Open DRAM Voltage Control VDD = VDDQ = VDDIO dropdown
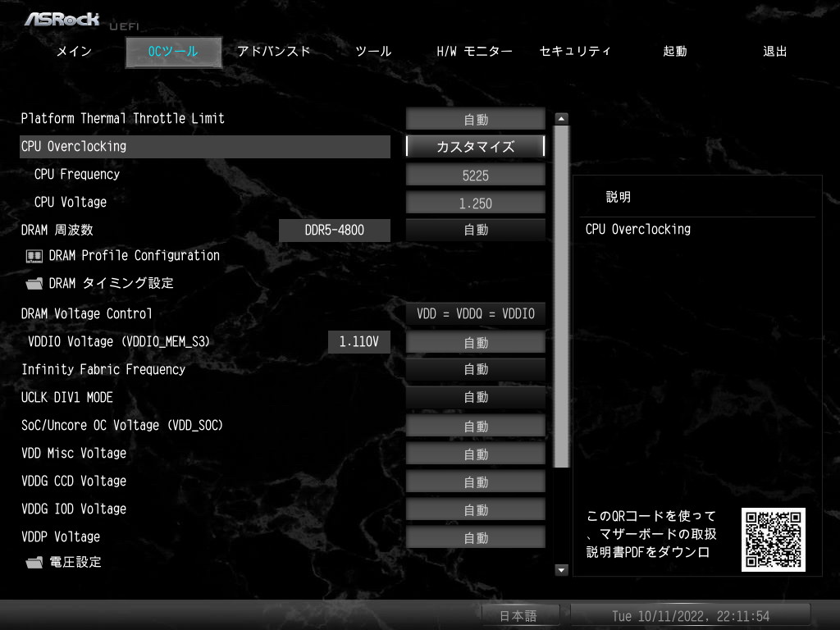 (476, 313)
